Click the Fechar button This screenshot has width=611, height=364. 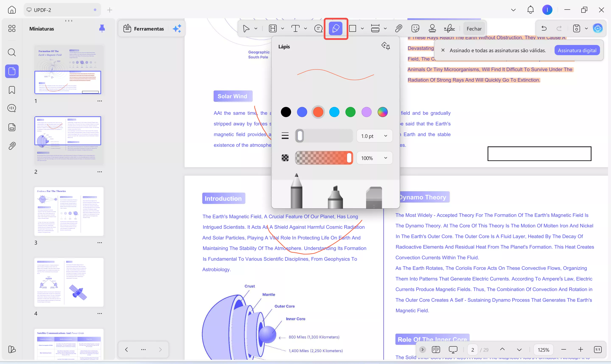[474, 29]
